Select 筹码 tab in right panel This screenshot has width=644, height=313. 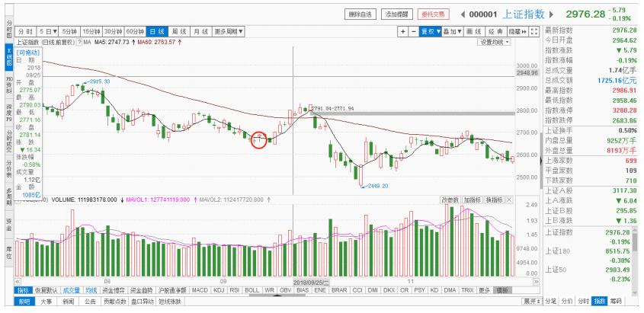click(x=615, y=301)
